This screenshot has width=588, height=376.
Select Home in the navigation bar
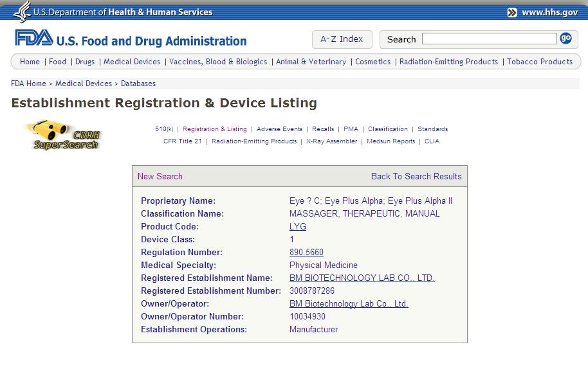[x=30, y=62]
